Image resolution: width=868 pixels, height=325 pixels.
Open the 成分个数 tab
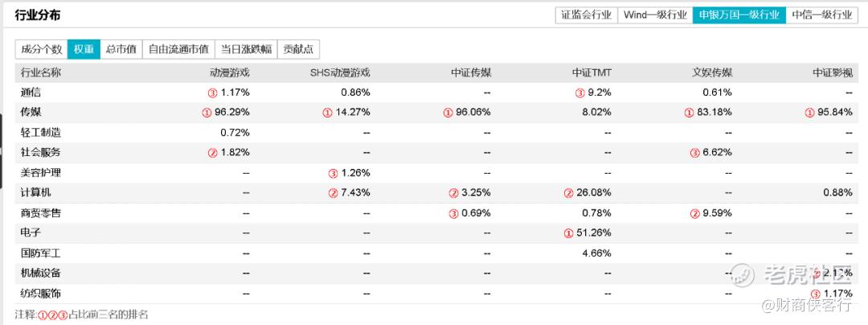pos(41,49)
